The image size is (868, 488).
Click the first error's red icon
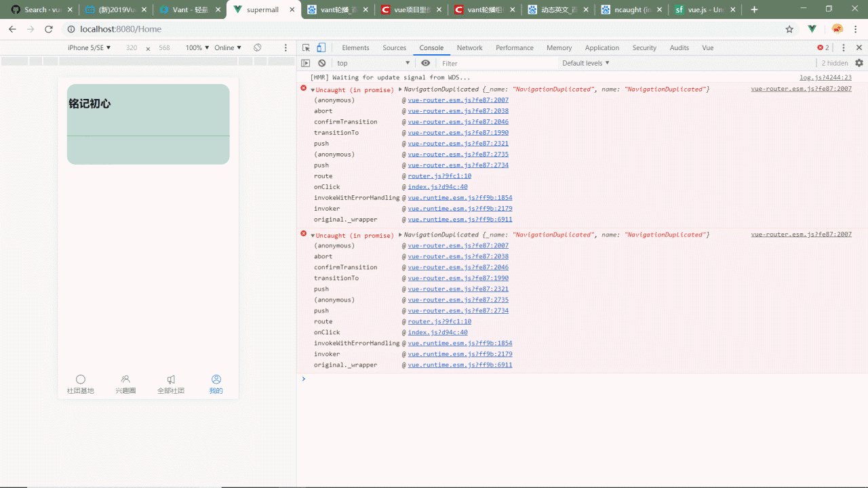point(304,89)
